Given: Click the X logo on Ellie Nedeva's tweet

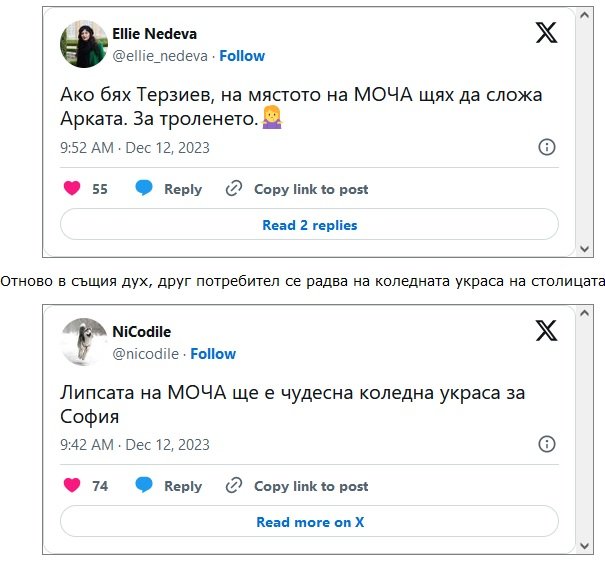Looking at the screenshot, I should [x=546, y=33].
